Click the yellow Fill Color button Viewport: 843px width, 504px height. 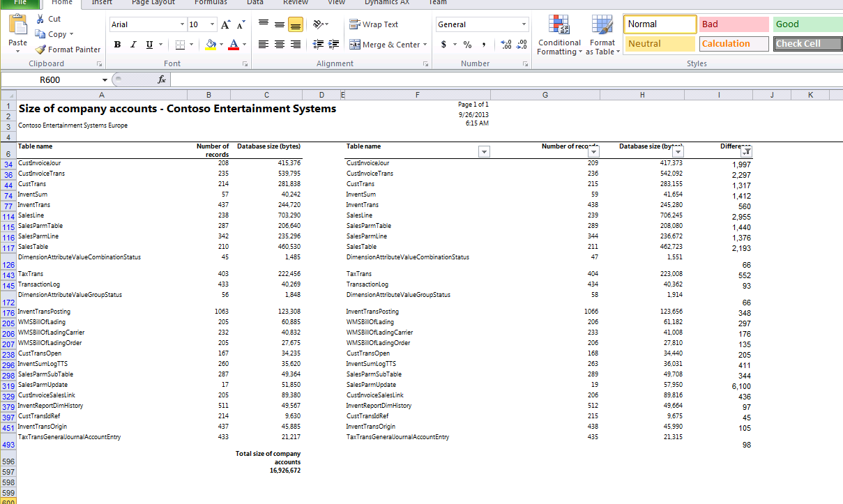[211, 45]
